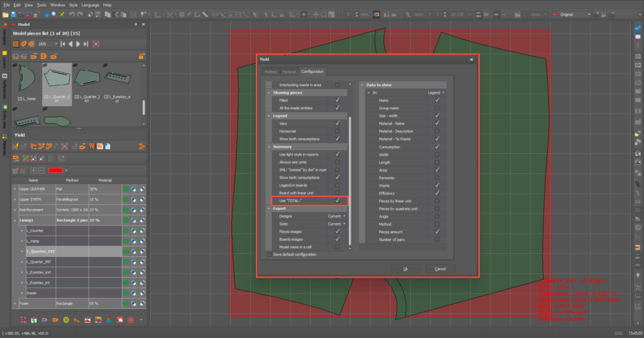Uncheck the Use "TOTAL:" checkbox
The image size is (644, 338).
338,200
